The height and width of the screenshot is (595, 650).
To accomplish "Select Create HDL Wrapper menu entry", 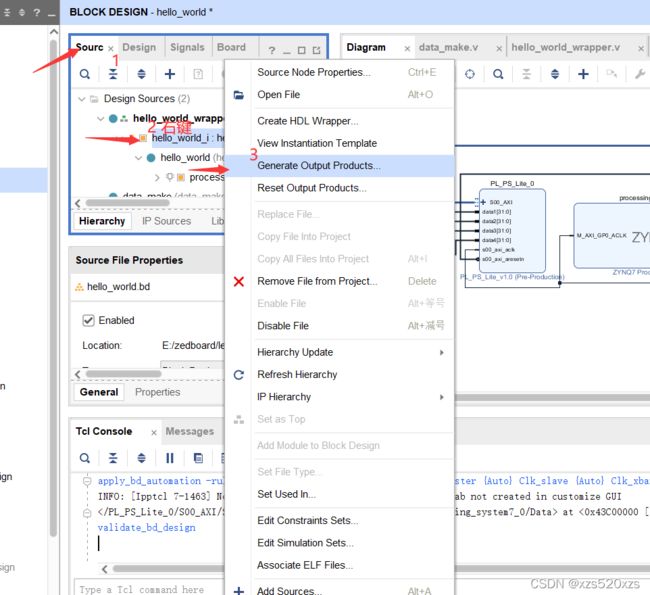I will click(x=340, y=121).
